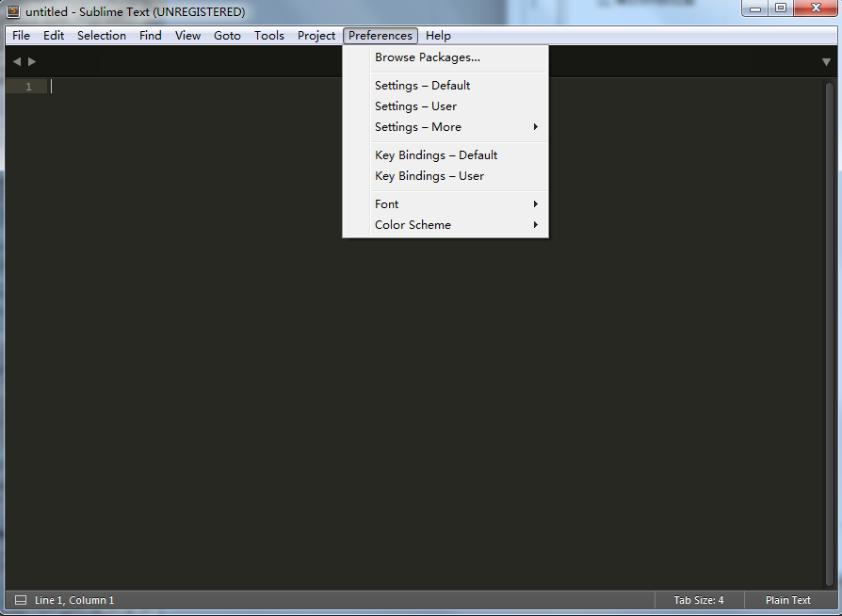Image resolution: width=842 pixels, height=616 pixels.
Task: Open Settings – User
Action: 445,106
